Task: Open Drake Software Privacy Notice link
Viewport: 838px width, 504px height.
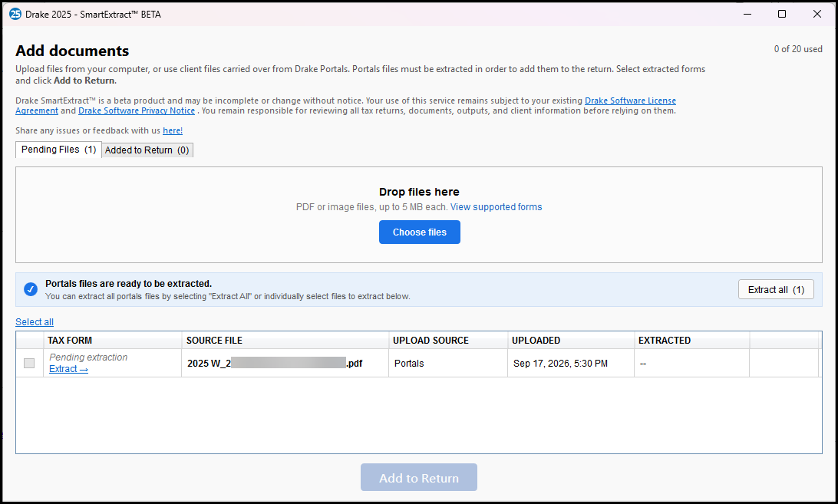Action: point(137,110)
